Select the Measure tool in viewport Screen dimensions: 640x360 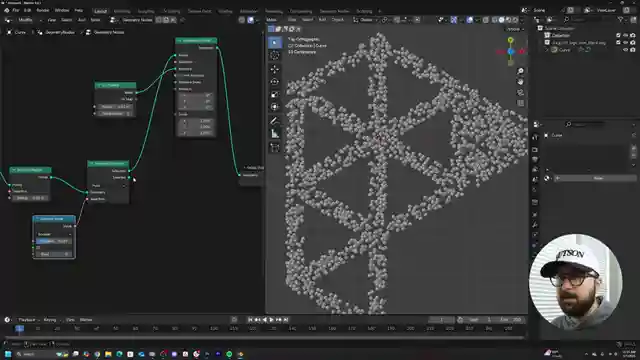click(275, 133)
